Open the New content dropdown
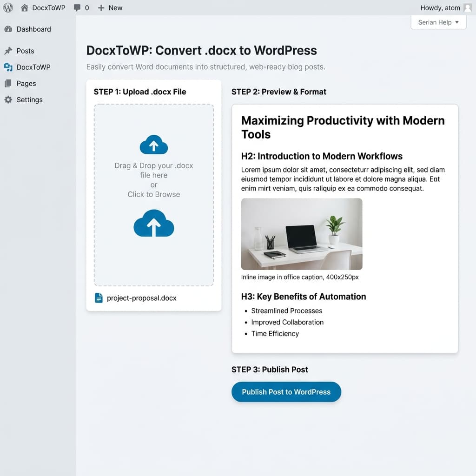The height and width of the screenshot is (476, 476). (110, 7)
